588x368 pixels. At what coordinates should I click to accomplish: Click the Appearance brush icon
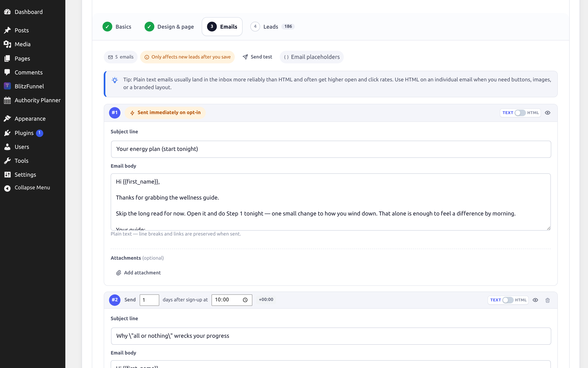[x=7, y=119]
